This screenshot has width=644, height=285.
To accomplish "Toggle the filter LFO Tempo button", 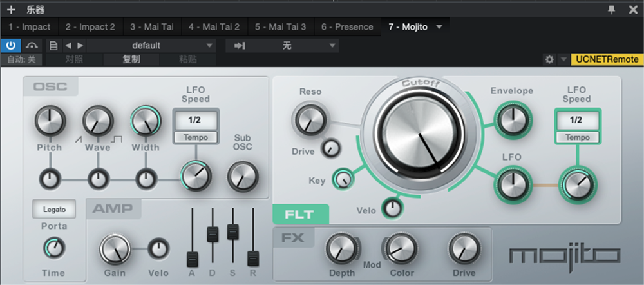I will (x=576, y=137).
